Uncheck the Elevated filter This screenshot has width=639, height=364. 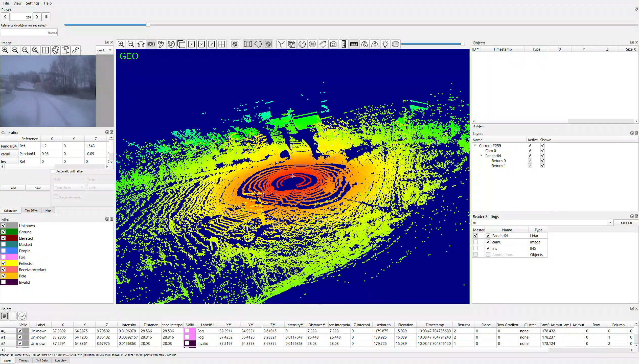coord(4,238)
